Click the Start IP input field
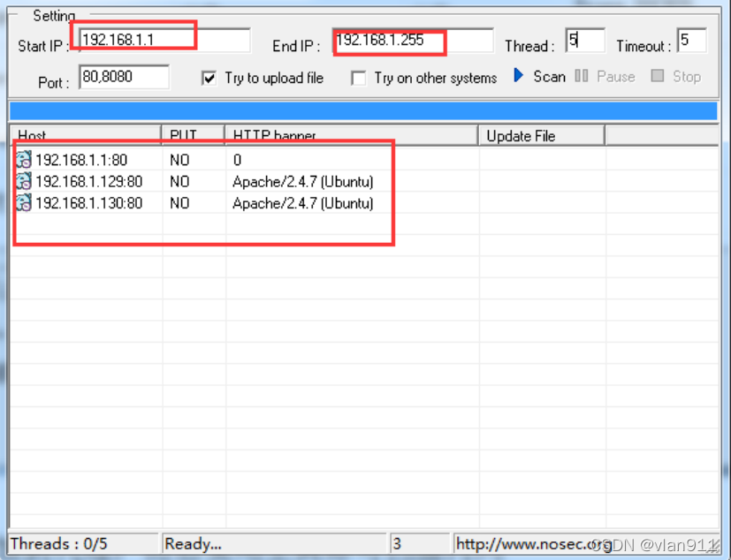The width and height of the screenshot is (731, 560). 164,41
